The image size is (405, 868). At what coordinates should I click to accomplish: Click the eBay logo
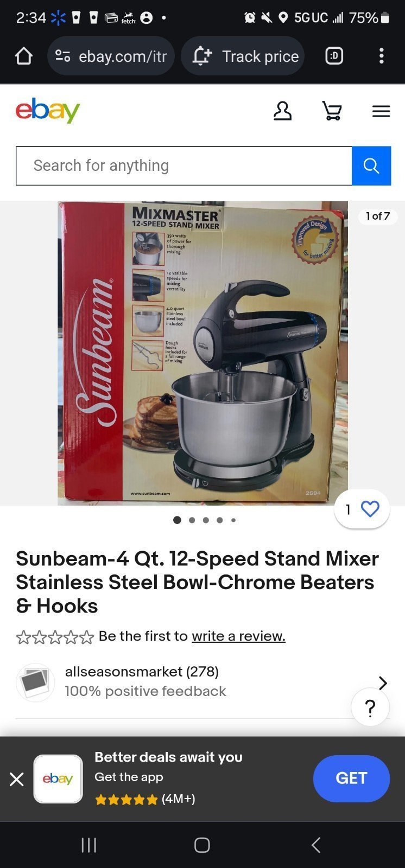(x=48, y=111)
